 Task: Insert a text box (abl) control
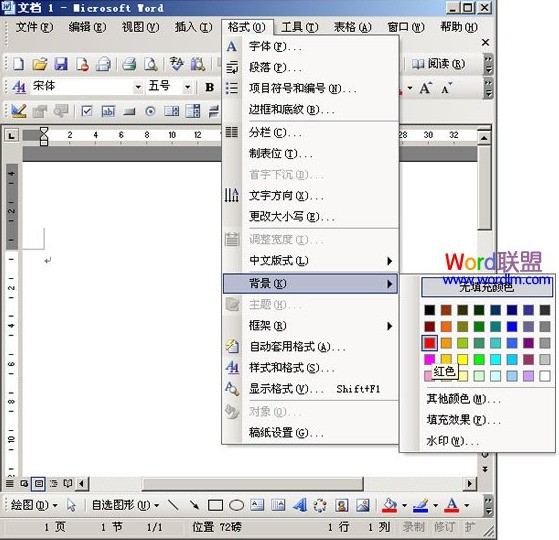coord(108,111)
